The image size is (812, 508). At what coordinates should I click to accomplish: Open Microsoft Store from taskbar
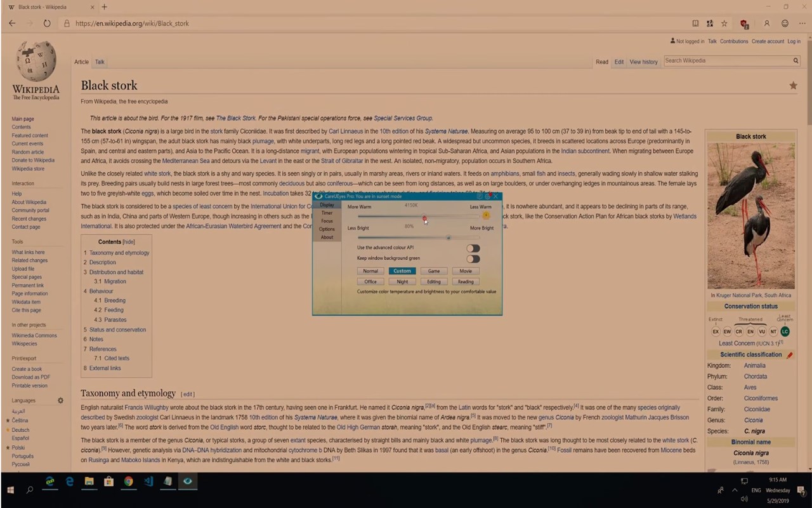109,481
